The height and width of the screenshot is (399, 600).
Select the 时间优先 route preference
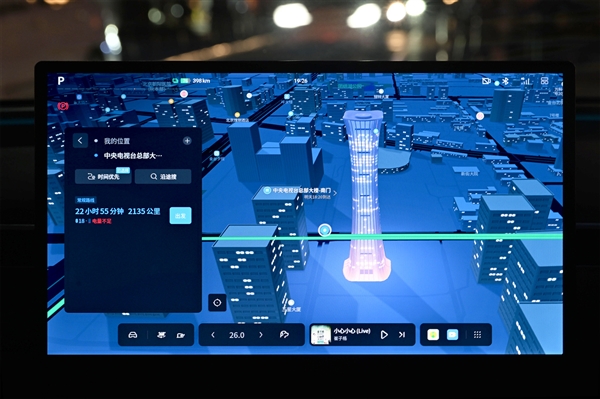pyautogui.click(x=103, y=177)
